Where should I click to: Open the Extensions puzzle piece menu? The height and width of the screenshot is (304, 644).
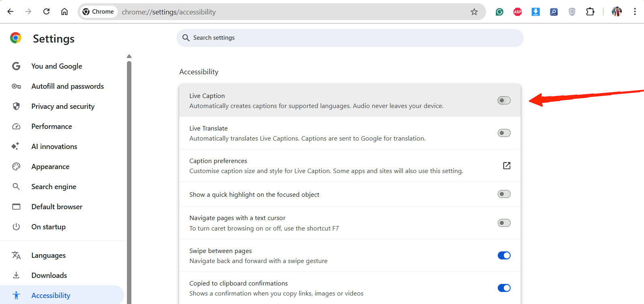pos(590,12)
